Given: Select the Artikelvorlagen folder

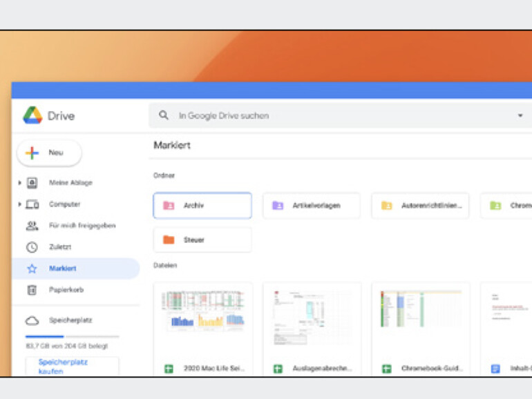Looking at the screenshot, I should click(x=311, y=206).
